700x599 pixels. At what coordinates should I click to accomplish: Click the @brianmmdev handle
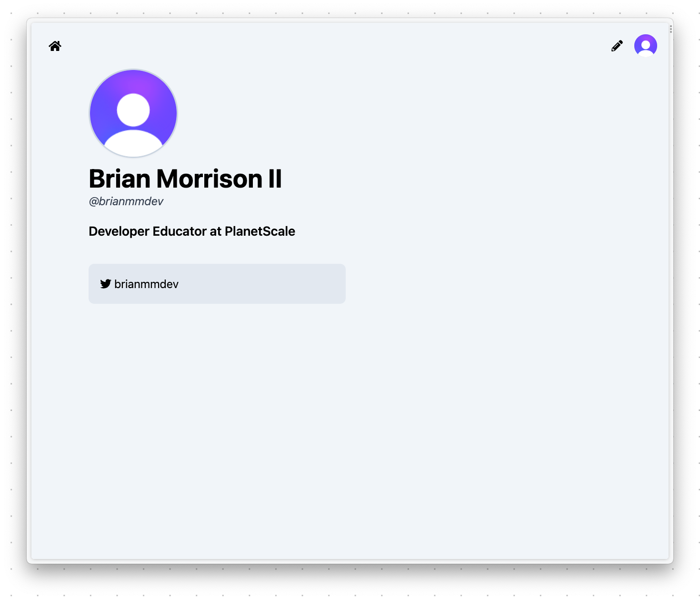(126, 201)
